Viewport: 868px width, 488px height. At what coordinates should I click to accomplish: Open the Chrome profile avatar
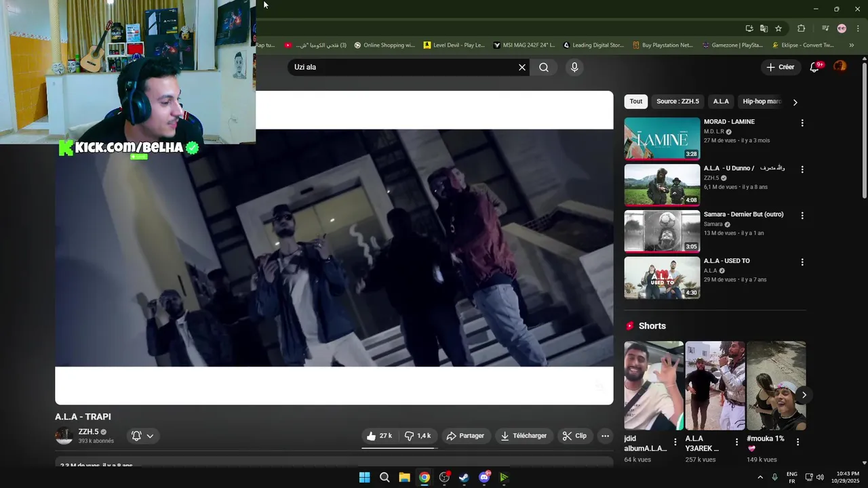842,28
